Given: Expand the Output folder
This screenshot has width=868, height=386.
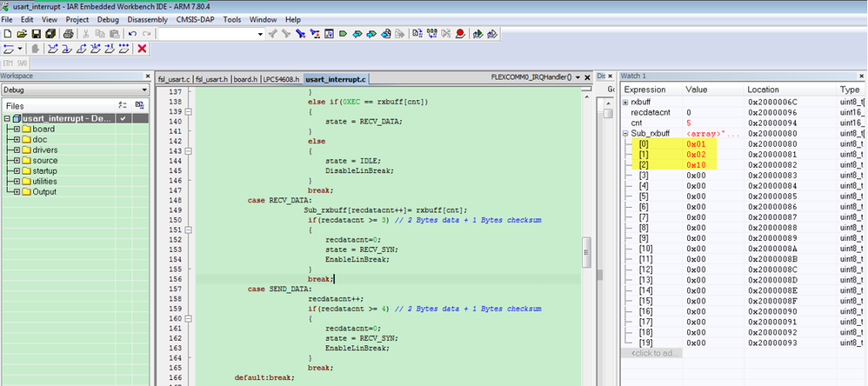Looking at the screenshot, I should tap(17, 192).
